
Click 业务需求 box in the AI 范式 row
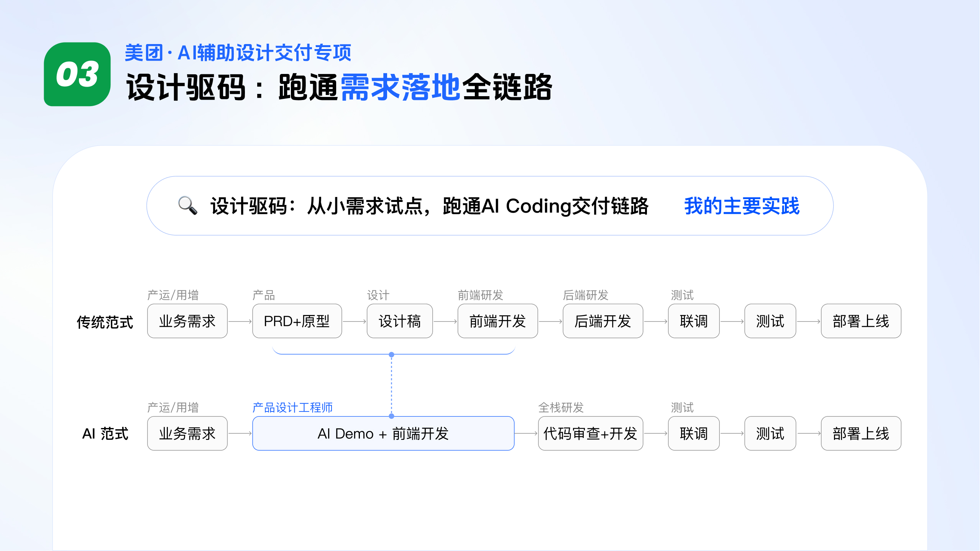(x=187, y=433)
